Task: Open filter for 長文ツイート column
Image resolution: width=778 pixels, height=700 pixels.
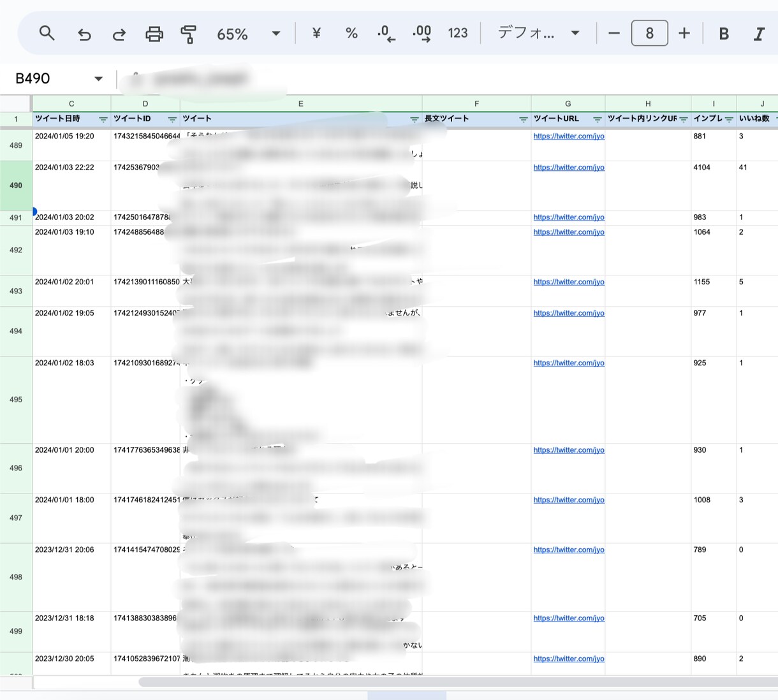Action: [524, 119]
